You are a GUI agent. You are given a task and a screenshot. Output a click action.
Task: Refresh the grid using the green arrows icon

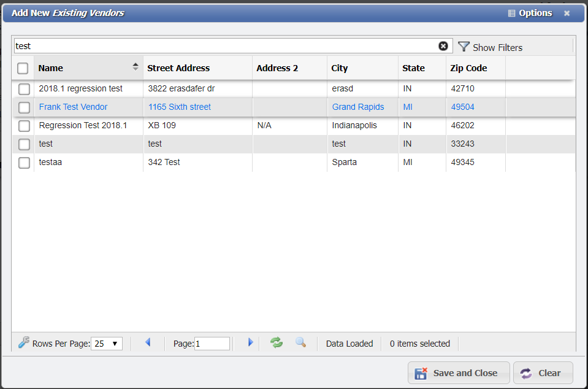276,343
